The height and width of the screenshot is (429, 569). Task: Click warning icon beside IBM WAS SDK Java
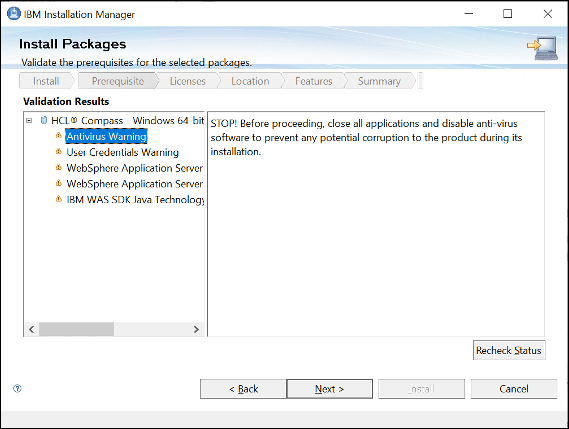point(58,199)
